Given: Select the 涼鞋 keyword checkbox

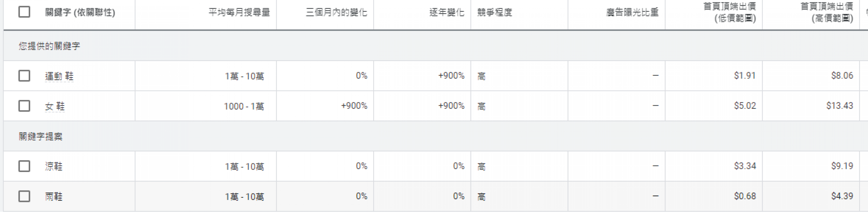Looking at the screenshot, I should (24, 166).
